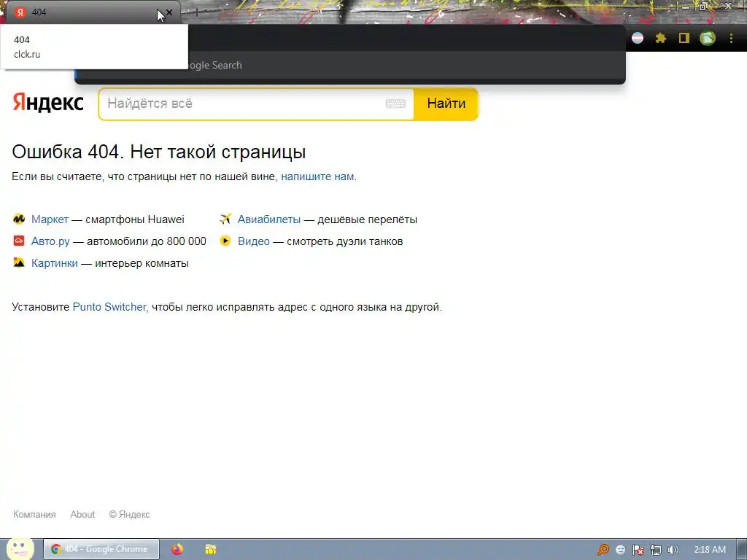This screenshot has width=747, height=560.
Task: Open the Extensions puzzle-piece menu
Action: (x=661, y=38)
